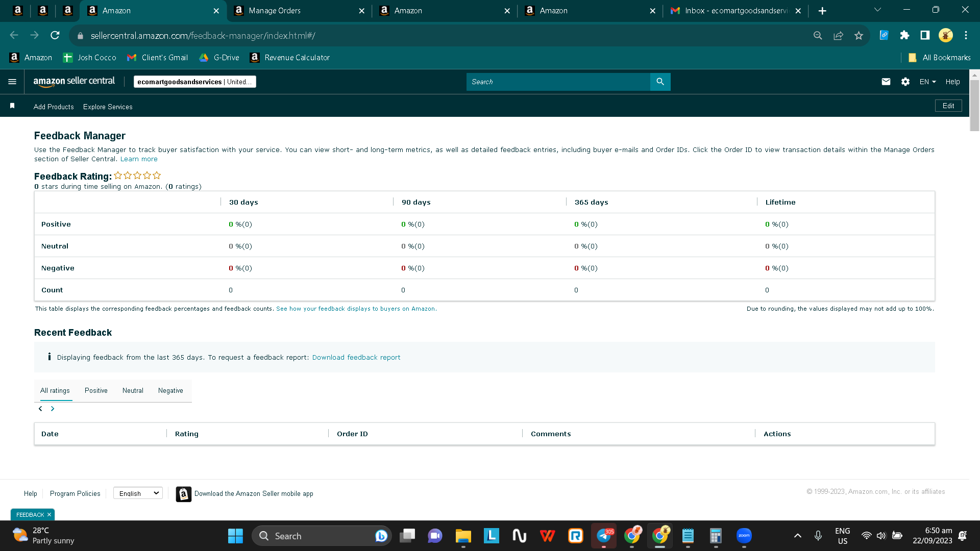Open the Seller Central hamburger menu

pos(12,82)
